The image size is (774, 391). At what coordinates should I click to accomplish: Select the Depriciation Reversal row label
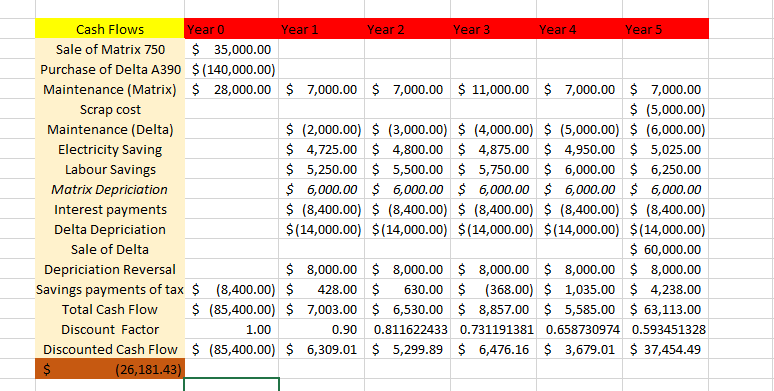click(110, 270)
